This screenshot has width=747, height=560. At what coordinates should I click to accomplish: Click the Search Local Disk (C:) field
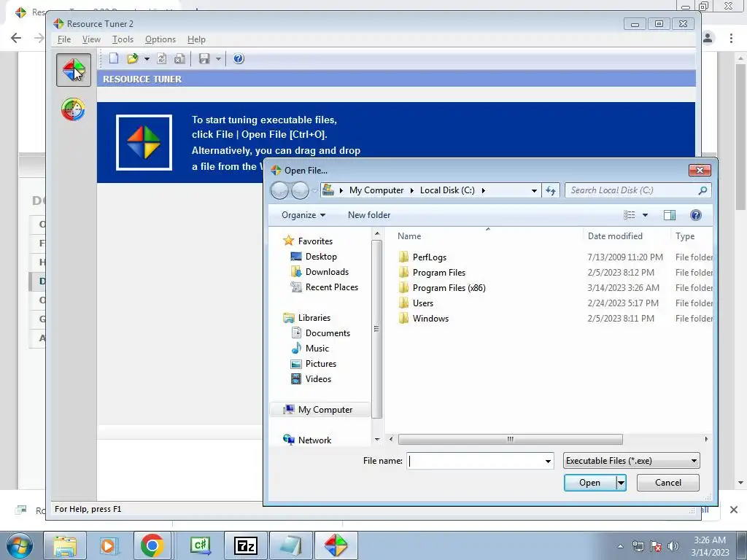[x=638, y=190]
